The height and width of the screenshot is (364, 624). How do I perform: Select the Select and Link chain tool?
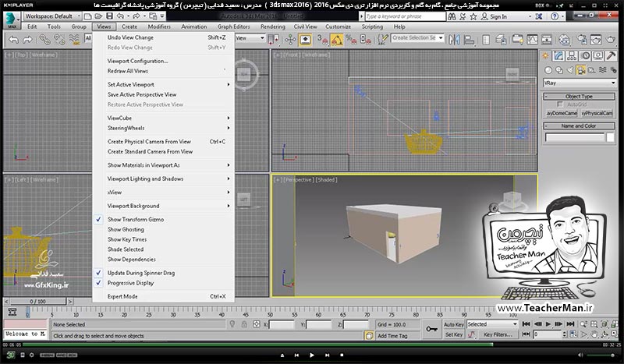tap(44, 40)
